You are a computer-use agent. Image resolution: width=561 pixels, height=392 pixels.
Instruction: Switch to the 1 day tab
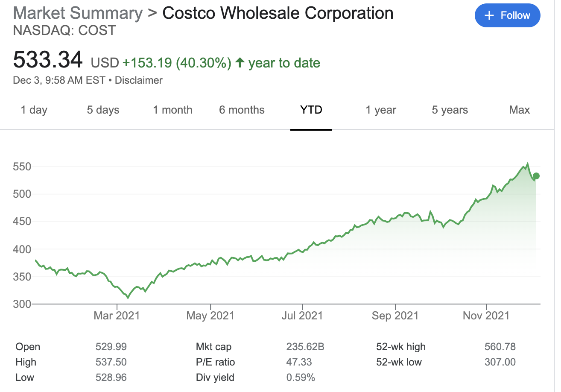(x=34, y=110)
